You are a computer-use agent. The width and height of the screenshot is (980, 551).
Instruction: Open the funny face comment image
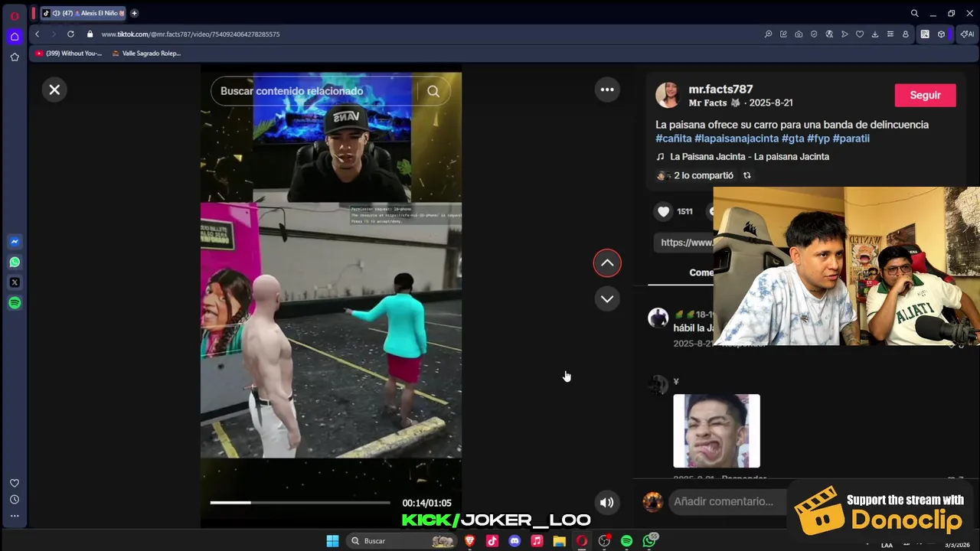click(x=717, y=431)
